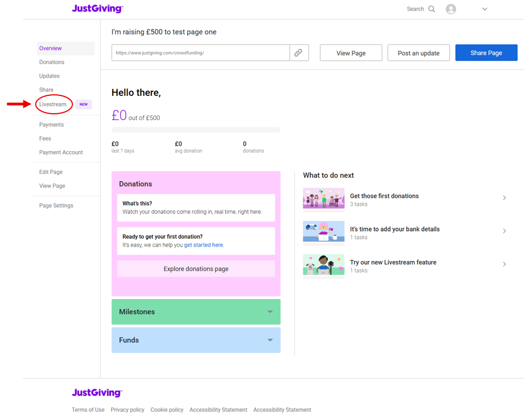The height and width of the screenshot is (420, 524).
Task: Click the Post an update button
Action: pyautogui.click(x=419, y=53)
